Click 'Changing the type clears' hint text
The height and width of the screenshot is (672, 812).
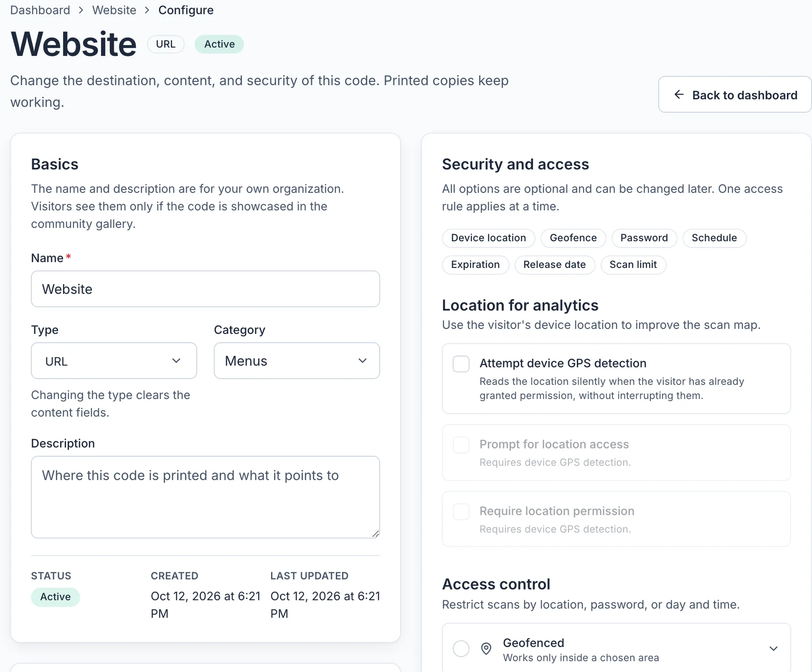(x=110, y=404)
